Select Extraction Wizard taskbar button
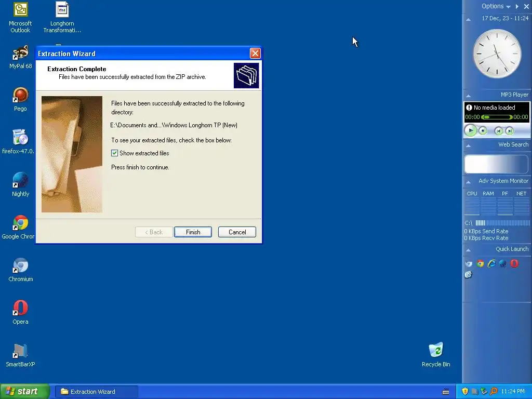Viewport: 532px width, 399px height. tap(96, 392)
